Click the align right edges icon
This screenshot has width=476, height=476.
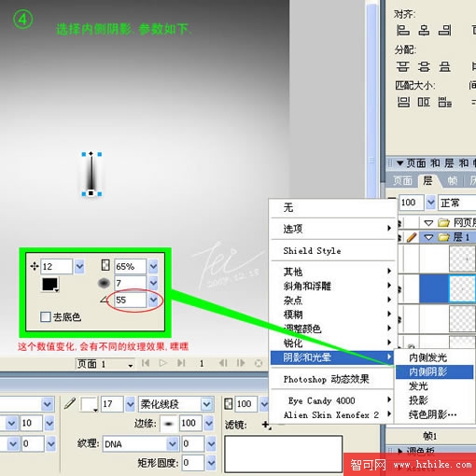click(x=445, y=31)
